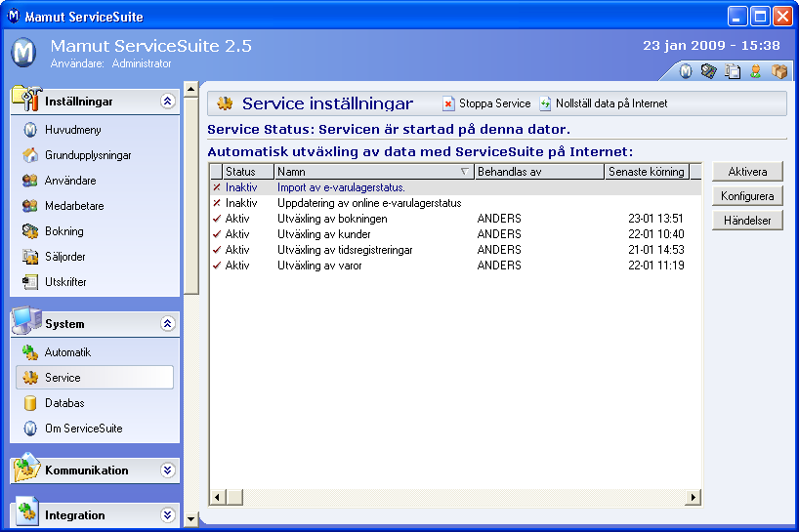
Task: Select Automatik under System
Action: [x=67, y=352]
